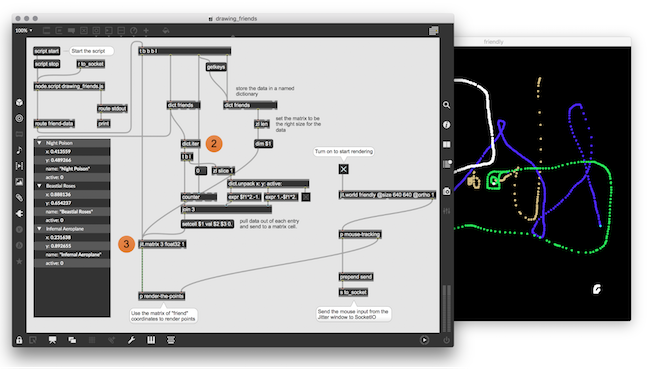This screenshot has width=650, height=369.
Task: Collapse the Beastial Roses dictionary entry
Action: (40, 186)
